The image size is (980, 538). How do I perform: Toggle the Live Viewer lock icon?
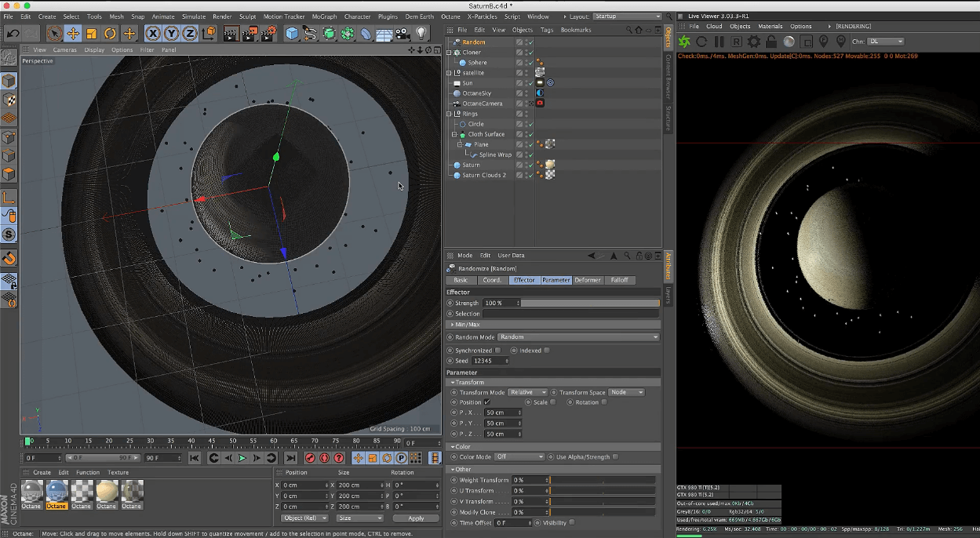pyautogui.click(x=771, y=42)
